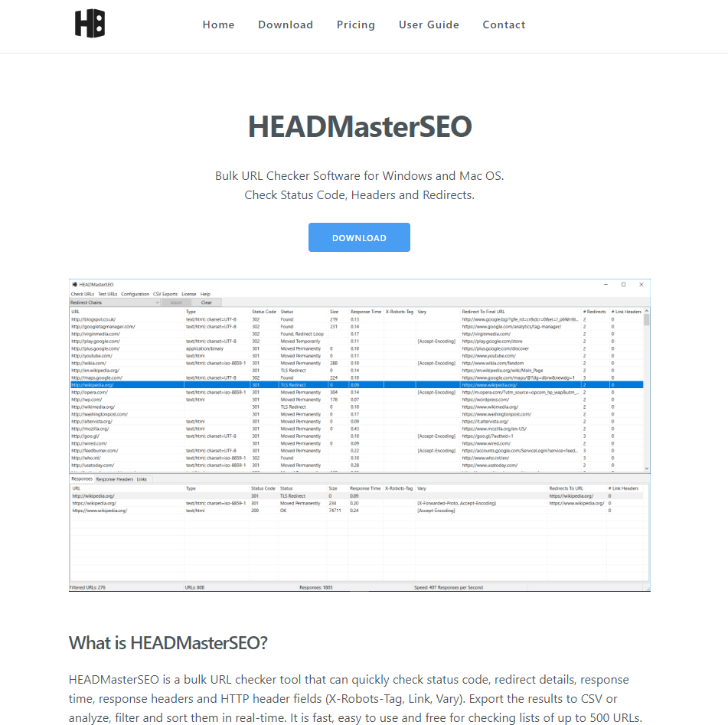Click the 'Check Status Code, Headers and Redirects' line
Screen dimensions: 728x725
pos(359,195)
